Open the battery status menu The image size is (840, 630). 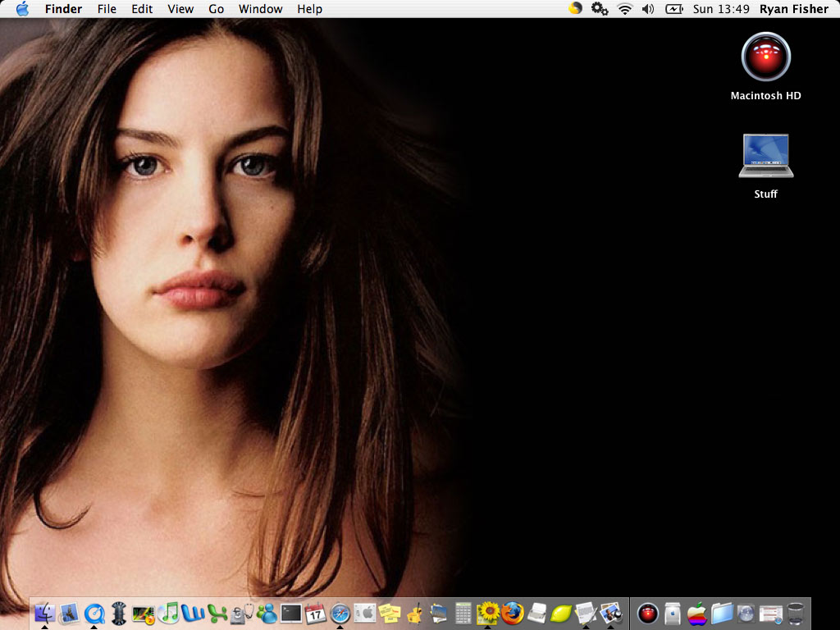point(673,9)
